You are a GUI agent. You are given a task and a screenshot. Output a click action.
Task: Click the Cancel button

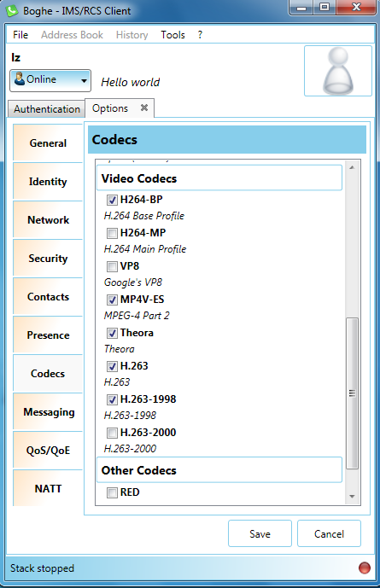click(x=329, y=533)
